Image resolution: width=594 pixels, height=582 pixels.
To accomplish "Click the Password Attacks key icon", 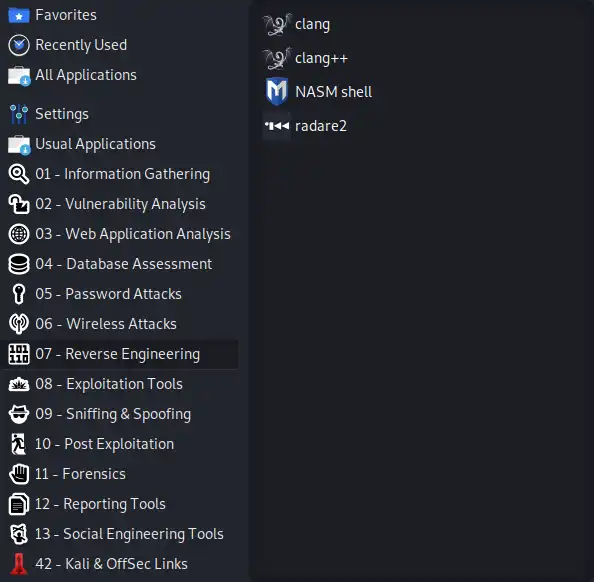I will [x=19, y=294].
